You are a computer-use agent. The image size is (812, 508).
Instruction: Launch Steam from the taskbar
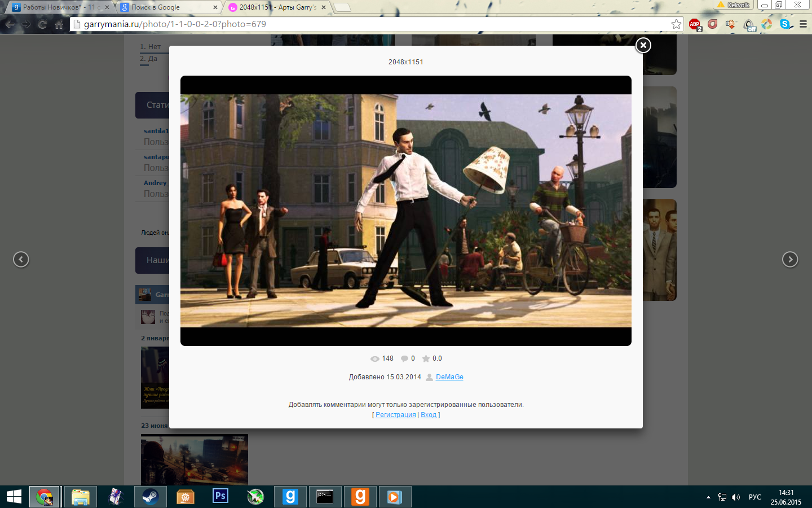[150, 497]
